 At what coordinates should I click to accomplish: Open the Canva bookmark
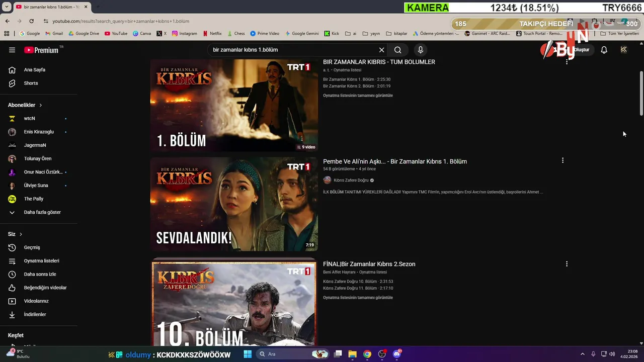coord(142,34)
